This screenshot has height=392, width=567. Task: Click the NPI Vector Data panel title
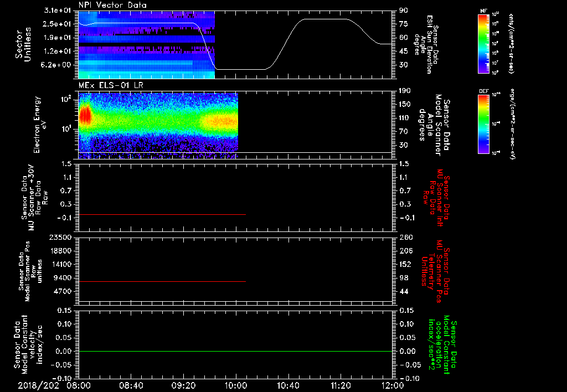pos(112,5)
